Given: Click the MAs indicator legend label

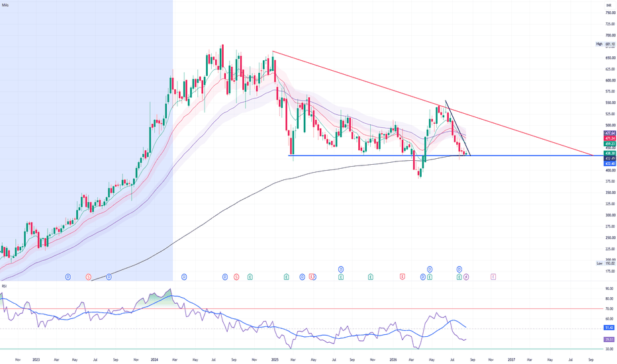Looking at the screenshot, I should click(5, 5).
